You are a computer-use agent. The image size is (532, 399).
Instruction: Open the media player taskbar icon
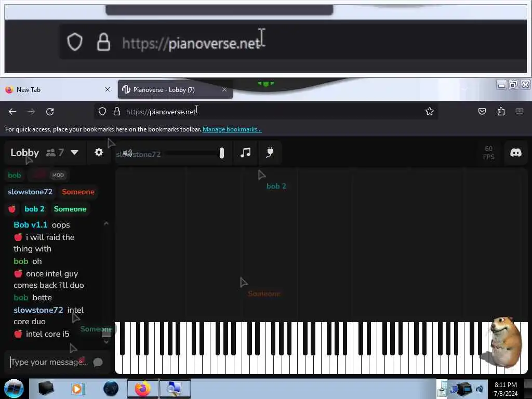[77, 389]
